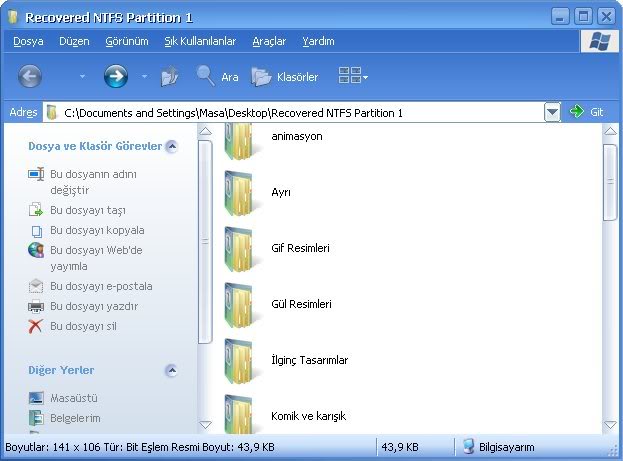Go up one folder level icon
This screenshot has width=623, height=461.
point(169,76)
